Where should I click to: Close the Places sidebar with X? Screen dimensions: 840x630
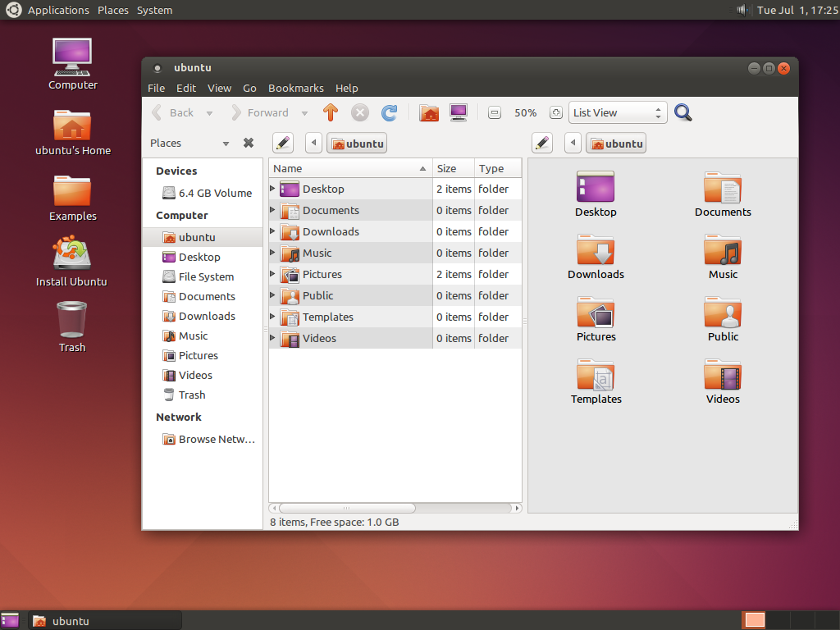click(x=249, y=143)
